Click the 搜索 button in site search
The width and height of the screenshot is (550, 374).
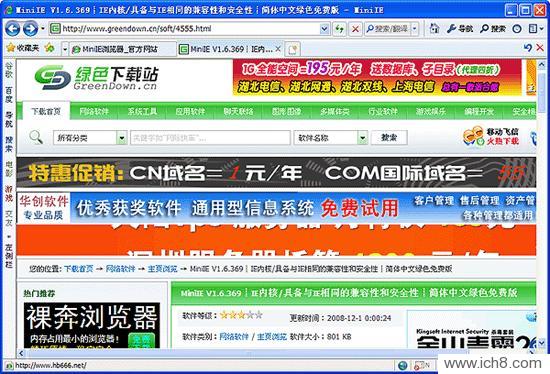coord(389,138)
